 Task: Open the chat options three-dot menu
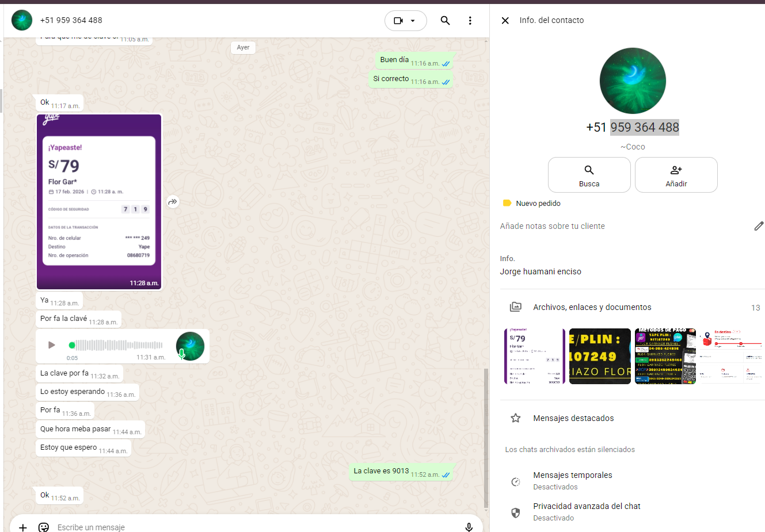pos(470,21)
